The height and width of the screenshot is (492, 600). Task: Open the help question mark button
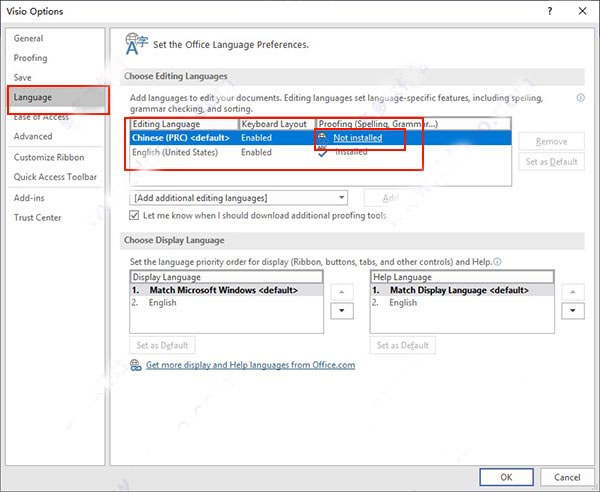550,11
